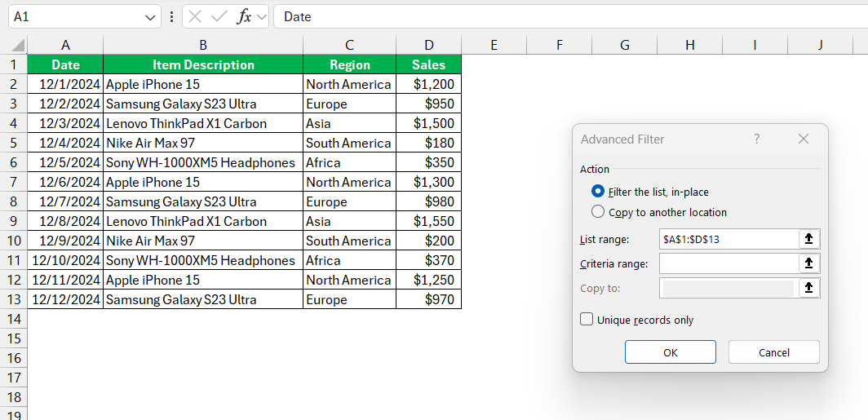This screenshot has height=420, width=868.
Task: Select column B header
Action: point(203,46)
